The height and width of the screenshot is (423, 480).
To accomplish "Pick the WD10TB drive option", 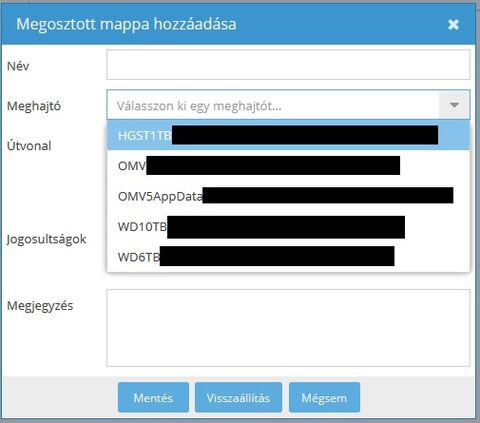I will (x=288, y=226).
